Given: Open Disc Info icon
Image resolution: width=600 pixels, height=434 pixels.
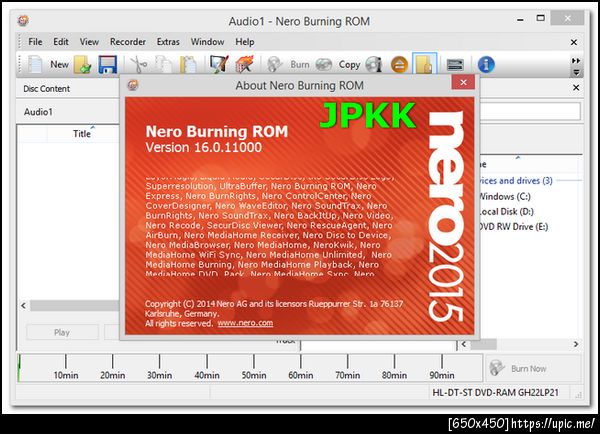Looking at the screenshot, I should click(374, 64).
